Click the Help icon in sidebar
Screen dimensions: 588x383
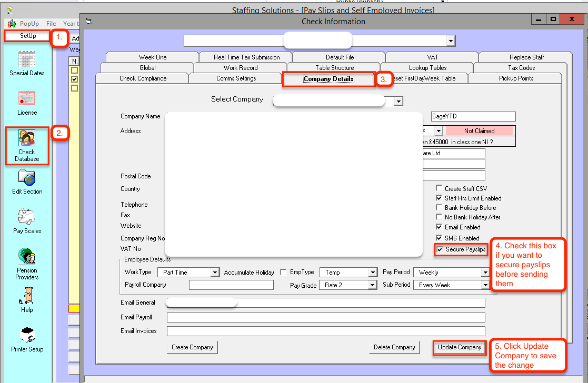27,296
